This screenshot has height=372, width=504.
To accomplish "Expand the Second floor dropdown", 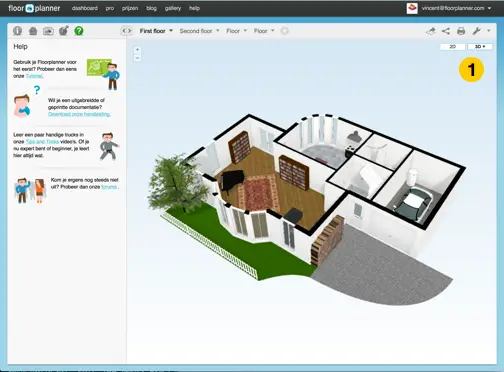I will click(x=199, y=31).
